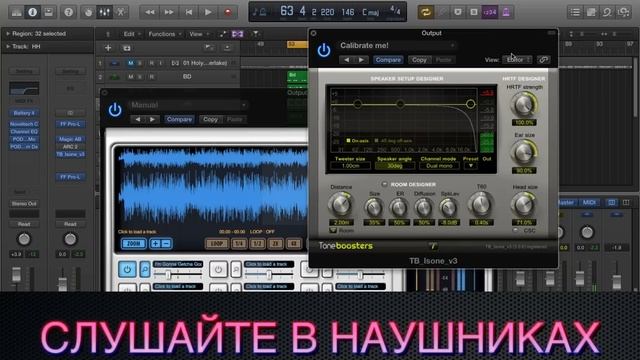Click the LOOP button in Magic AB
Image resolution: width=640 pixels, height=360 pixels.
click(216, 244)
